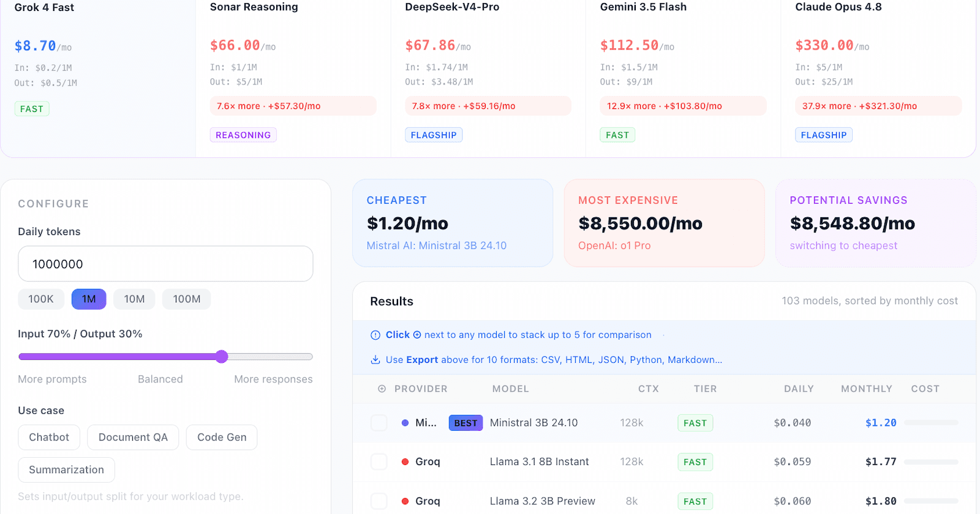The width and height of the screenshot is (980, 514).
Task: Sort by the PROVIDER column header
Action: coord(421,389)
